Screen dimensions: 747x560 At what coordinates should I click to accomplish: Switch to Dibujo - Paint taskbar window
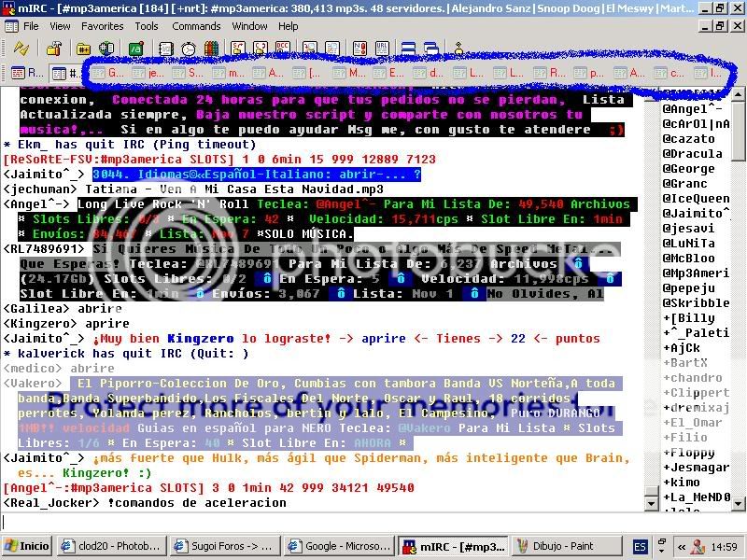tap(565, 546)
